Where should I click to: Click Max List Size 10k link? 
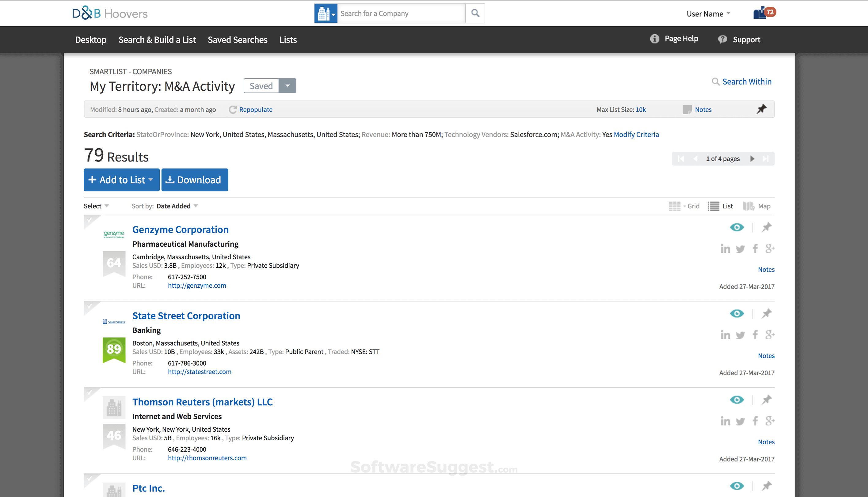[641, 110]
